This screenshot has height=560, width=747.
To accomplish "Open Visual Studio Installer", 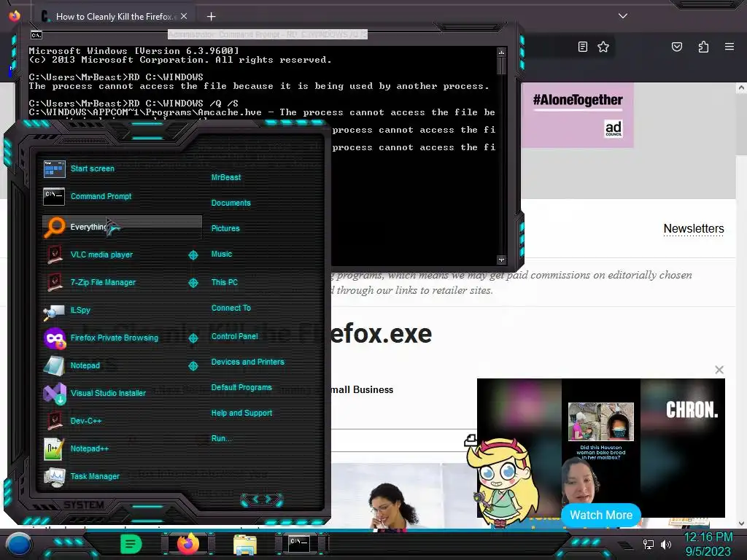I will [x=122, y=393].
